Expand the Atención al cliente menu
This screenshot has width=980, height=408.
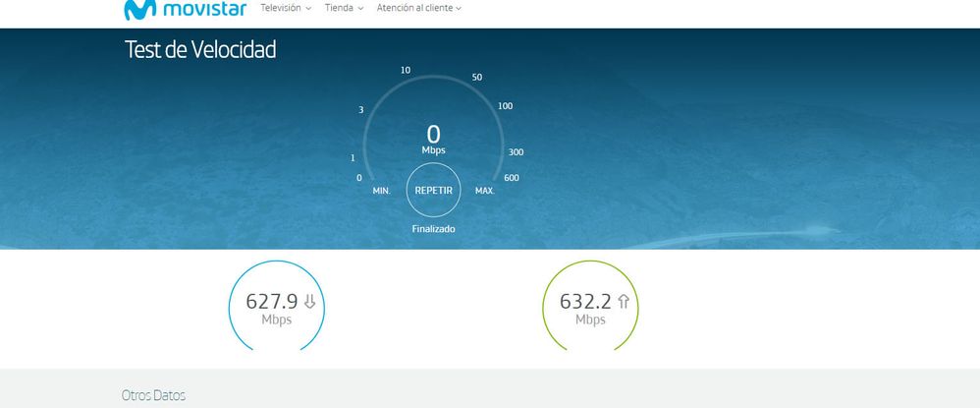[418, 8]
